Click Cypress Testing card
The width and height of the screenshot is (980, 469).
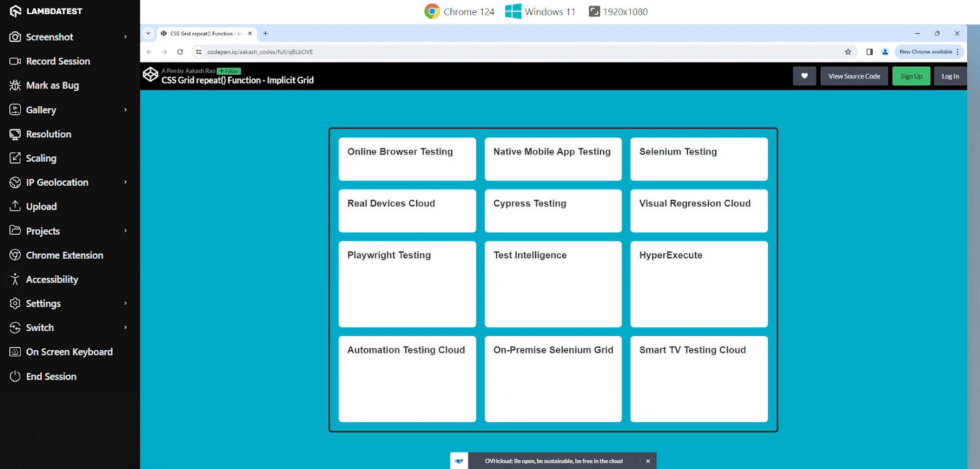click(x=553, y=211)
